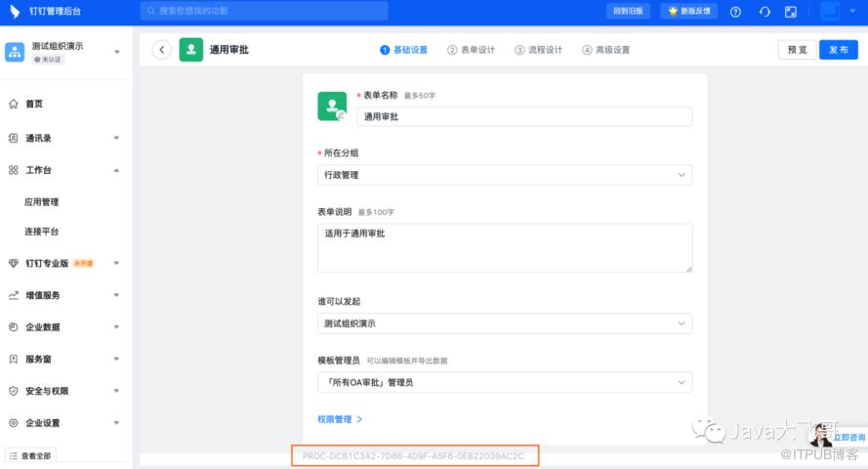Viewport: 868px width, 469px height.
Task: Click the DingTalk logo in top left
Action: (x=15, y=12)
